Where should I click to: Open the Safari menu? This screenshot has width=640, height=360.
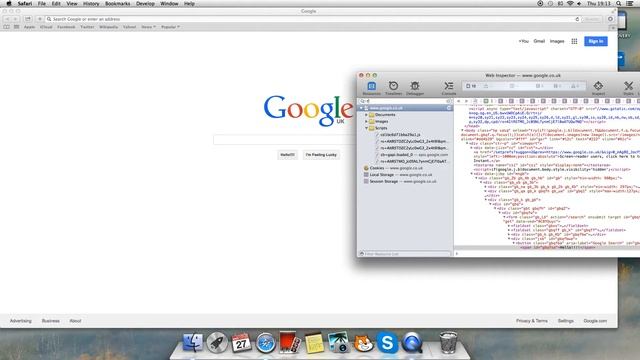coord(25,3)
